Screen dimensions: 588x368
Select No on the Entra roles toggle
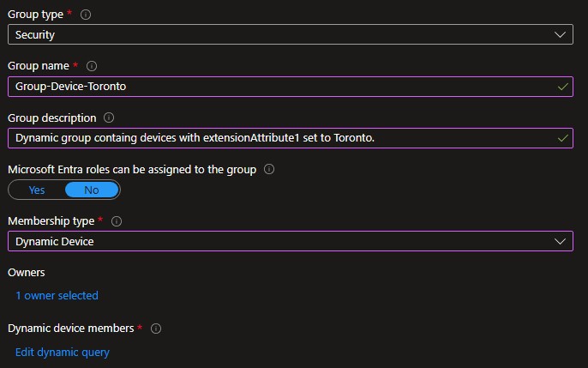pyautogui.click(x=92, y=190)
